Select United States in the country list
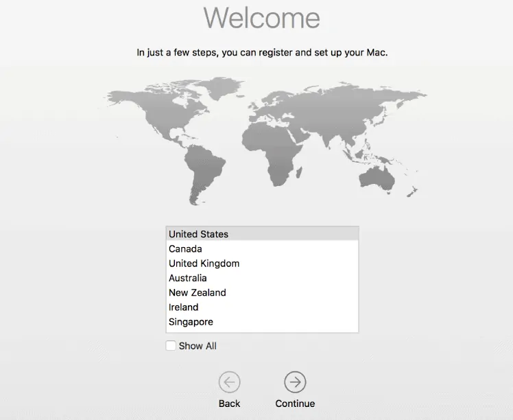This screenshot has height=420, width=513. 198,234
